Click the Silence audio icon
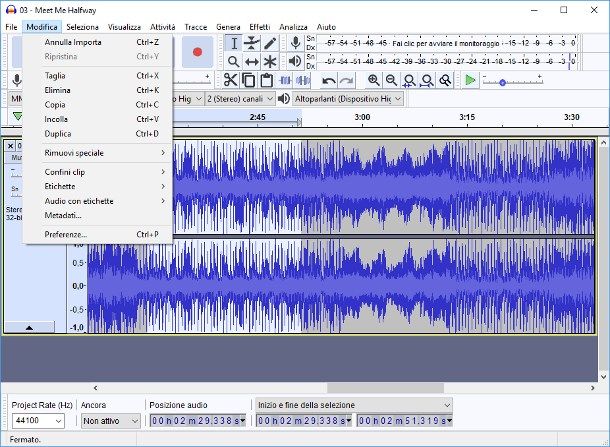This screenshot has height=447, width=610. pos(303,81)
